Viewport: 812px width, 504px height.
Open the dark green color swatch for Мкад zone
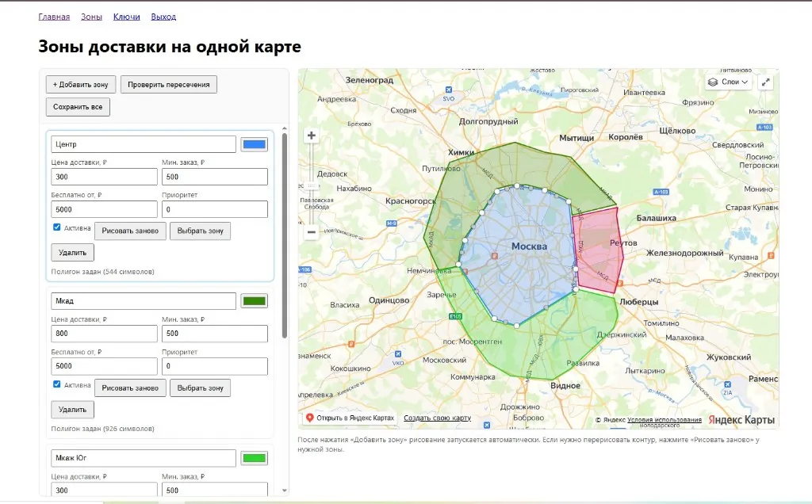tap(255, 301)
